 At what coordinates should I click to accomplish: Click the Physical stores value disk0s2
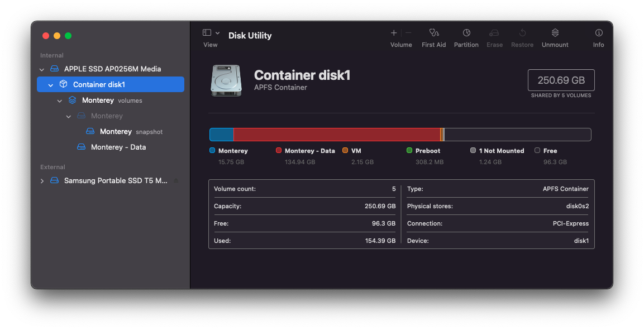[578, 206]
